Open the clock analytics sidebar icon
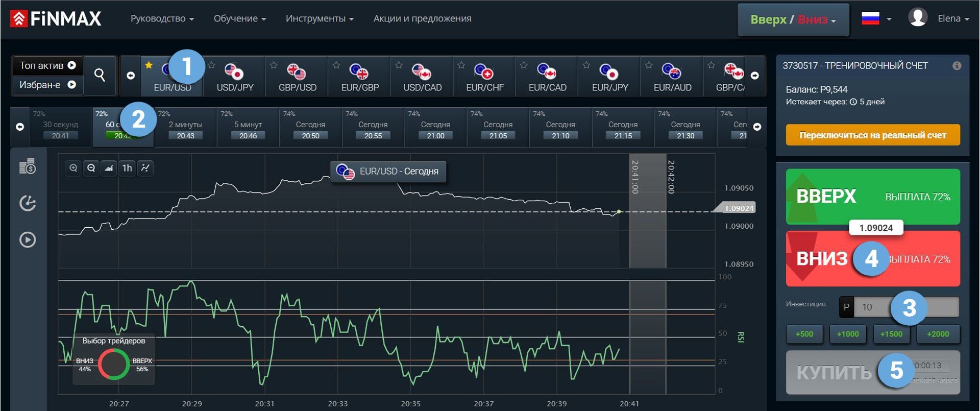 point(28,203)
